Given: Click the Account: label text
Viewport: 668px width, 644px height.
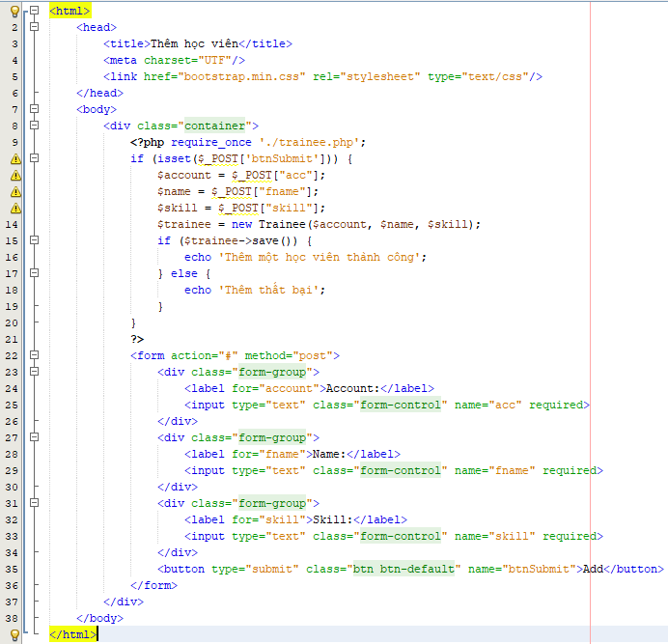Looking at the screenshot, I should point(352,389).
